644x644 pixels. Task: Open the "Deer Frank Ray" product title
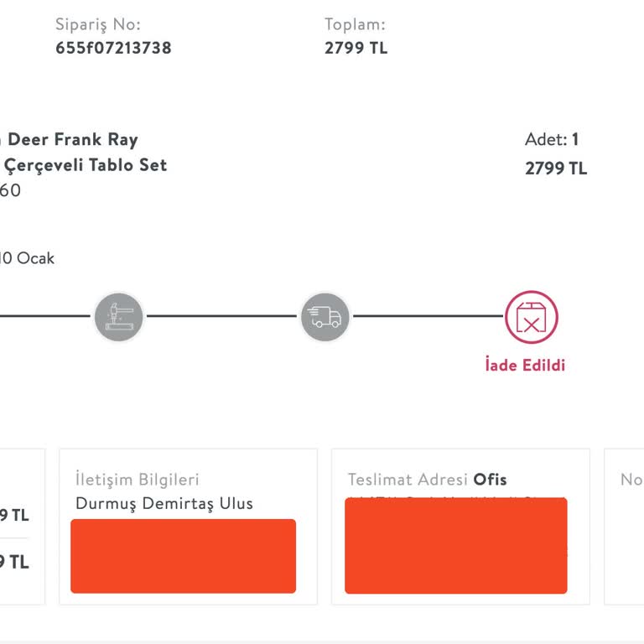pyautogui.click(x=72, y=139)
